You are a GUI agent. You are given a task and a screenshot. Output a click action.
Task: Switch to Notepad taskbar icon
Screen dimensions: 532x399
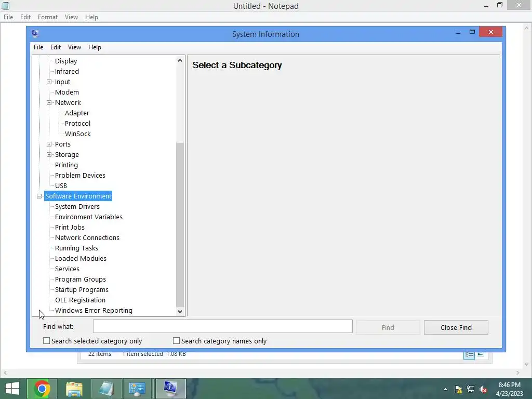106,389
